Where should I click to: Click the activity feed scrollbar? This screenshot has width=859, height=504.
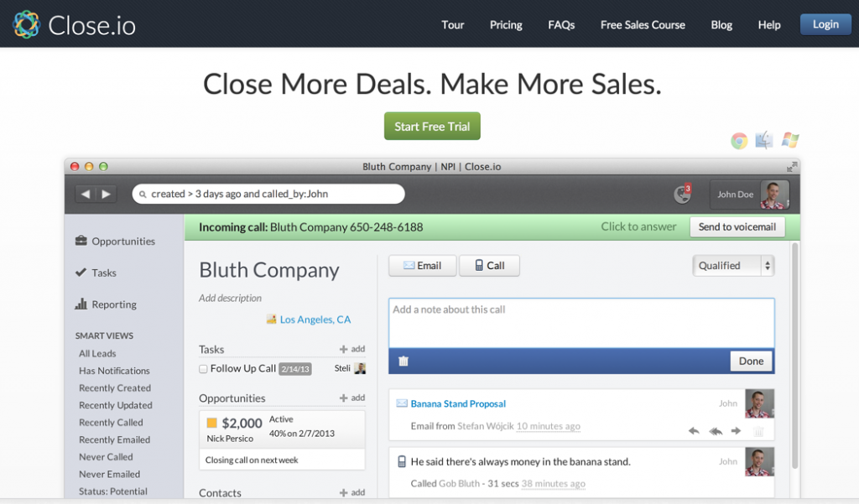point(795,356)
